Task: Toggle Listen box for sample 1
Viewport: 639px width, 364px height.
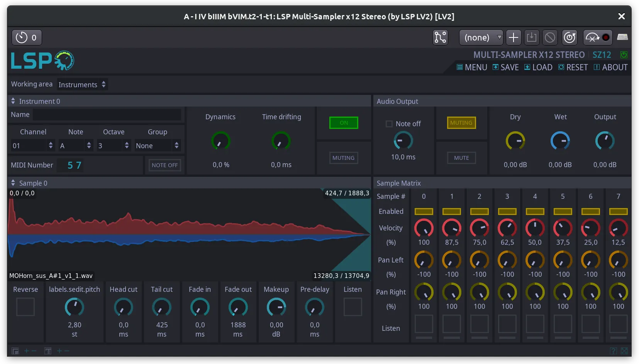Action: click(x=452, y=324)
